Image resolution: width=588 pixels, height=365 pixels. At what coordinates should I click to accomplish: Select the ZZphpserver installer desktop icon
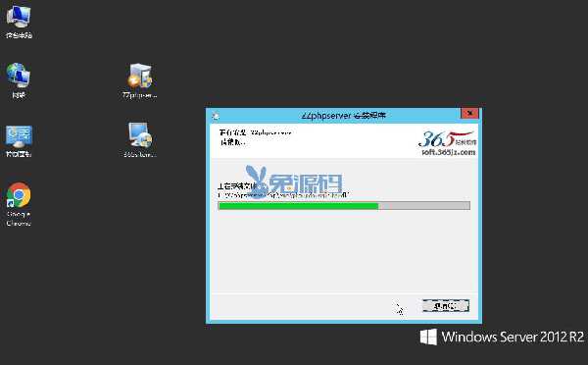tap(139, 80)
